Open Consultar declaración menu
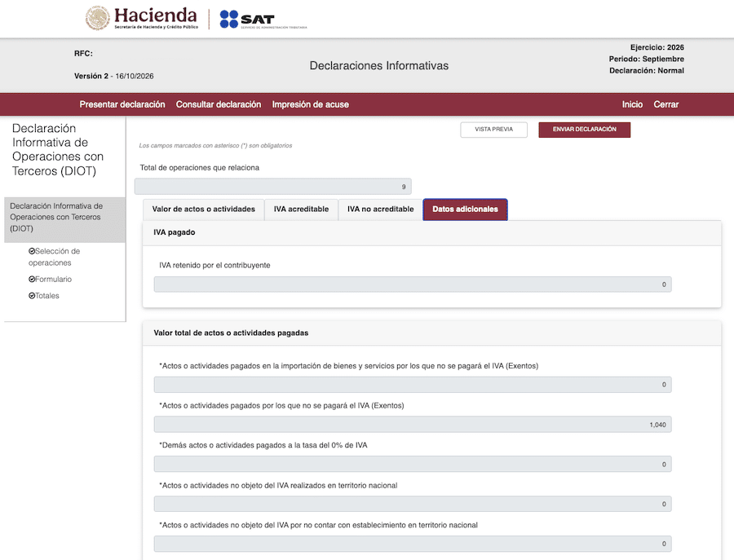Image resolution: width=734 pixels, height=560 pixels. coord(219,104)
